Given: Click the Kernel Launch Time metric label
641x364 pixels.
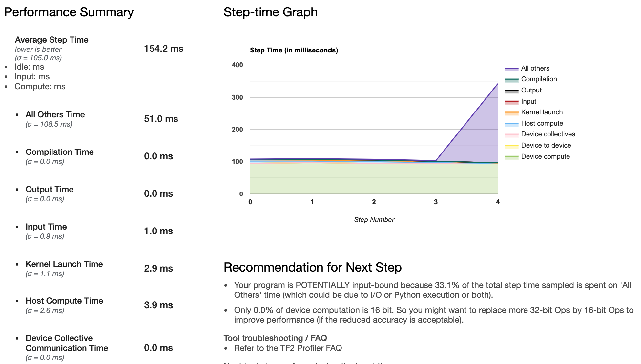Looking at the screenshot, I should [64, 264].
